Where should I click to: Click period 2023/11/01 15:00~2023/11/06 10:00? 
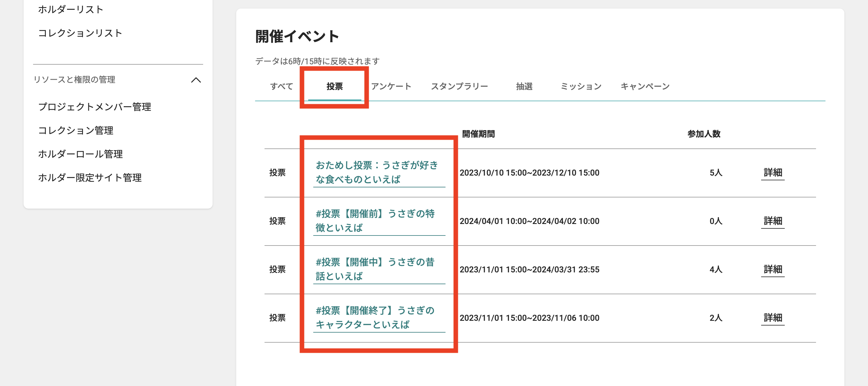[x=529, y=318]
